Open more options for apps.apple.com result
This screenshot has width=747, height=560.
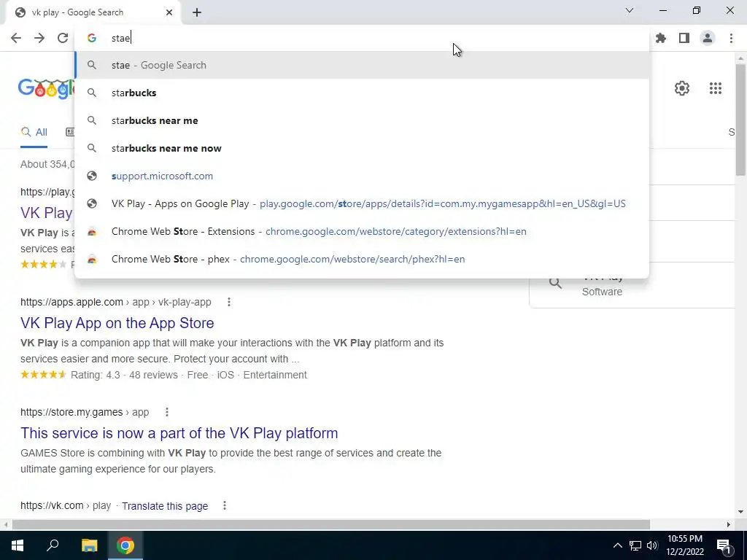click(228, 302)
